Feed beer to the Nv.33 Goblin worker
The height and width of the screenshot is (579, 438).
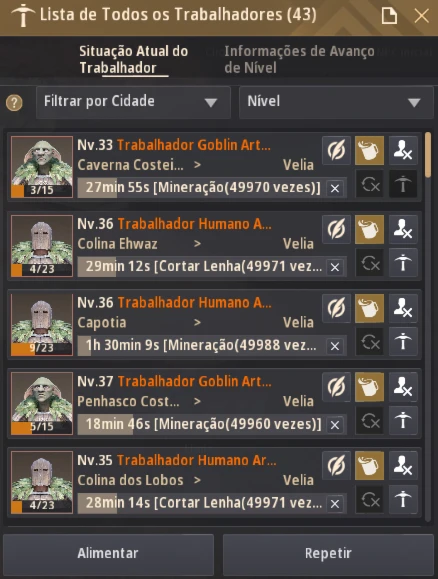coord(369,150)
